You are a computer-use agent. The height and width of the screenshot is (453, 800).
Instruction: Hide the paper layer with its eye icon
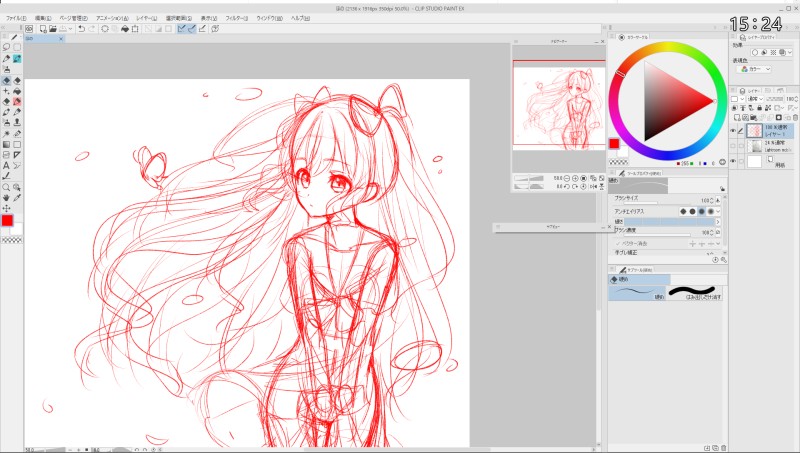(733, 161)
